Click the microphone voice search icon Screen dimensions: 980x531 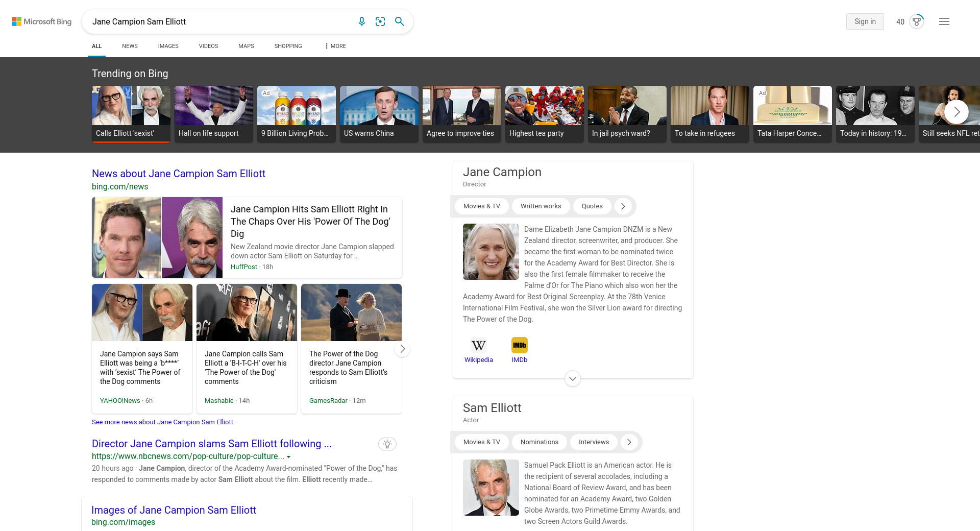coord(361,21)
